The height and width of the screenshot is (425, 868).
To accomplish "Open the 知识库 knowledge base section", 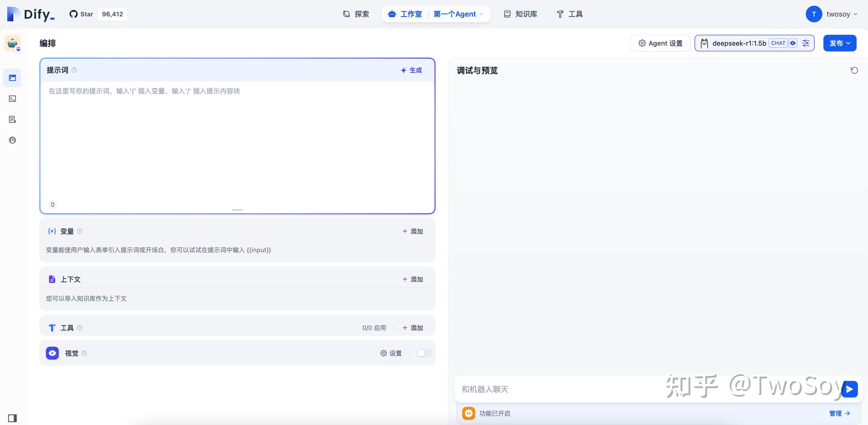I will [x=520, y=14].
